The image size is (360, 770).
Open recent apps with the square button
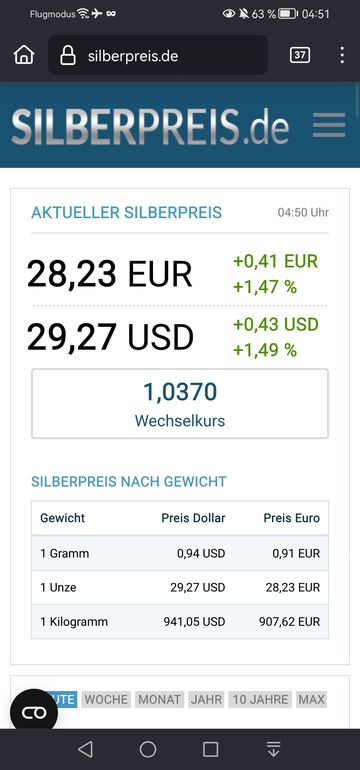point(211,749)
